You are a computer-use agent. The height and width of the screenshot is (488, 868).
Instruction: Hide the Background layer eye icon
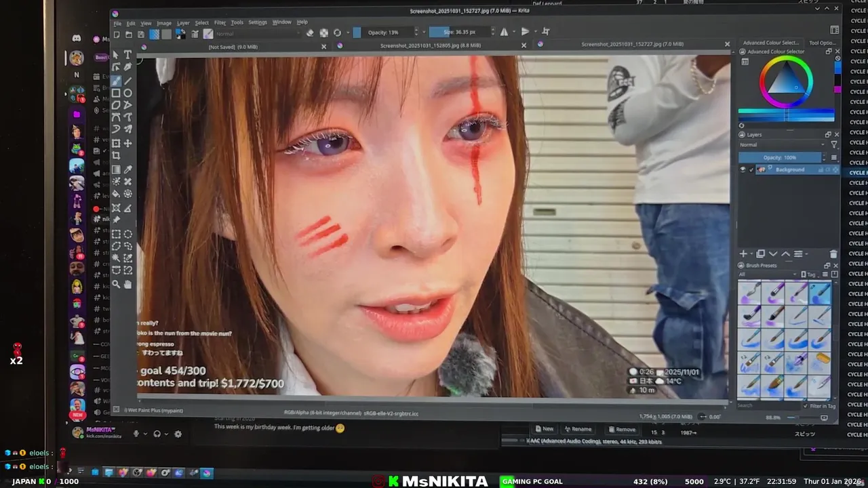point(743,169)
